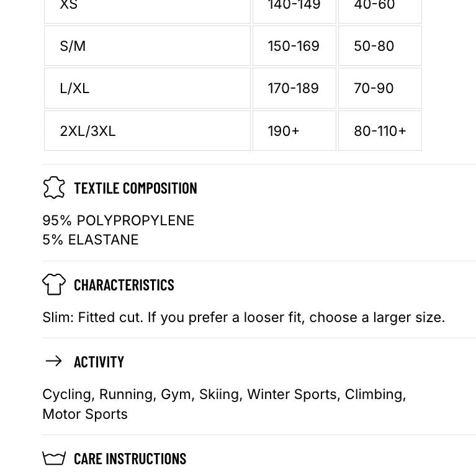476x476 pixels.
Task: Click the Cycling, Running, Gym activity text
Action: tap(224, 404)
